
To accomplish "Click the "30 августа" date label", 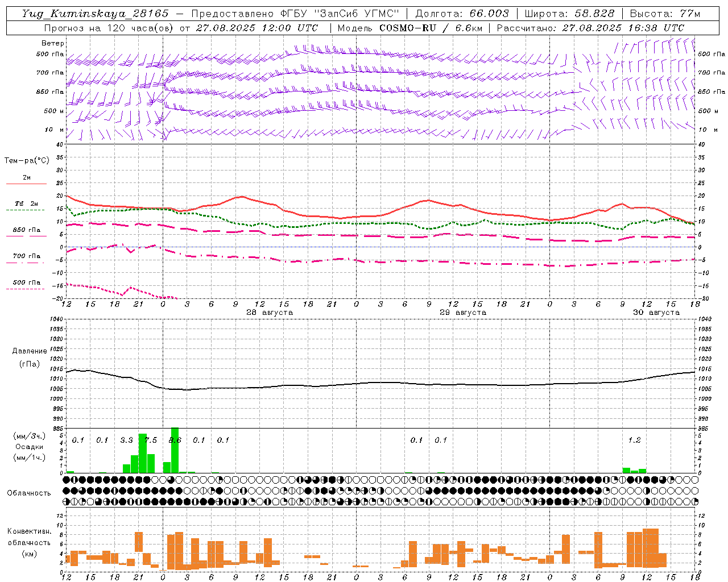I will tap(656, 313).
